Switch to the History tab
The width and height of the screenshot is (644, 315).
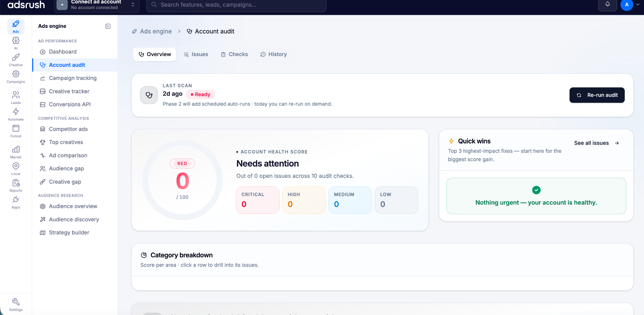pos(274,54)
